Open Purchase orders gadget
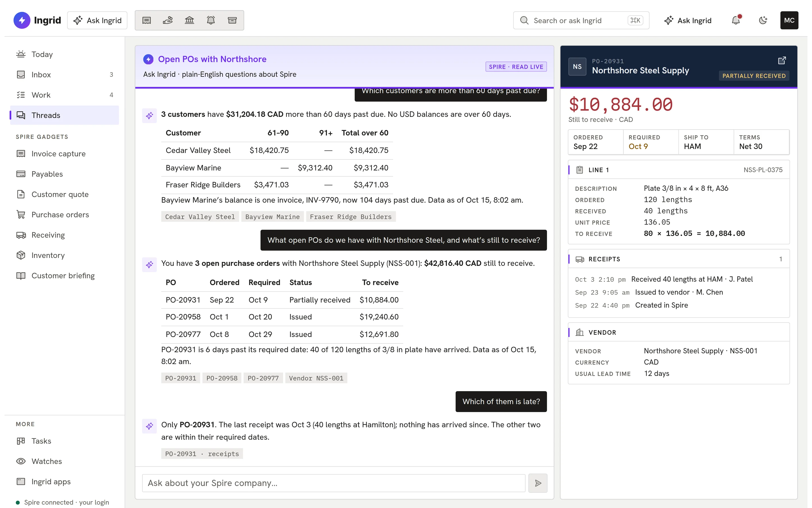Viewport: 812px width, 508px height. pos(64,215)
